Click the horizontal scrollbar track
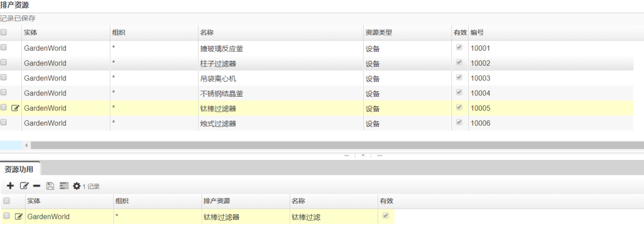Screen dimensions: 644x235 pos(337,145)
